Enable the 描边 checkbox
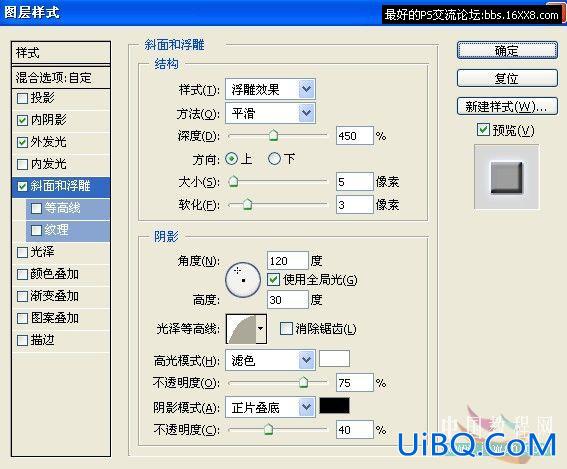Viewport: 567px width, 469px height. pos(22,341)
